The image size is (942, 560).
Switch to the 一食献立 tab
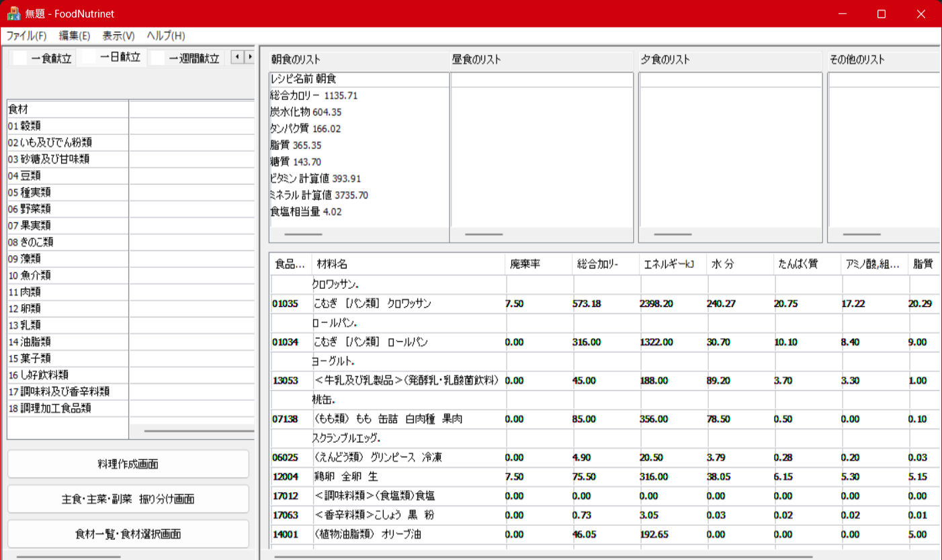coord(43,58)
